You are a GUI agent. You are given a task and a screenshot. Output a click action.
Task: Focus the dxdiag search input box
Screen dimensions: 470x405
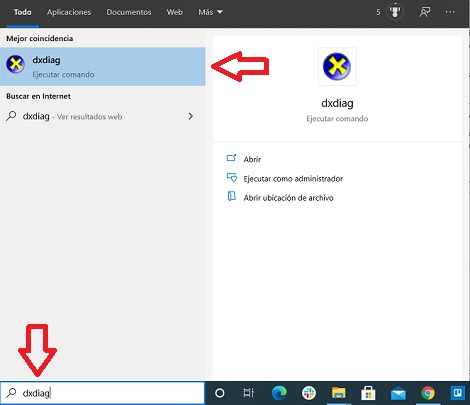tap(102, 393)
